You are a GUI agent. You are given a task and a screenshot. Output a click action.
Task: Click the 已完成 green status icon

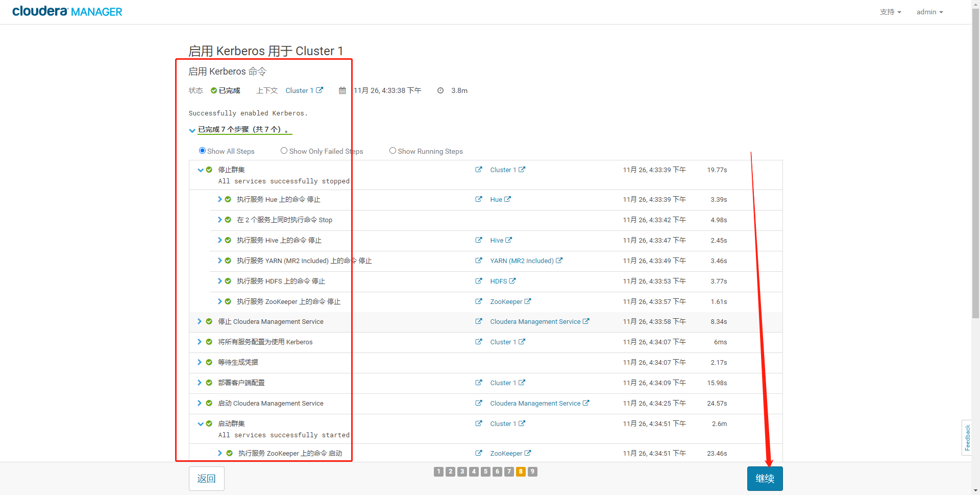click(214, 90)
